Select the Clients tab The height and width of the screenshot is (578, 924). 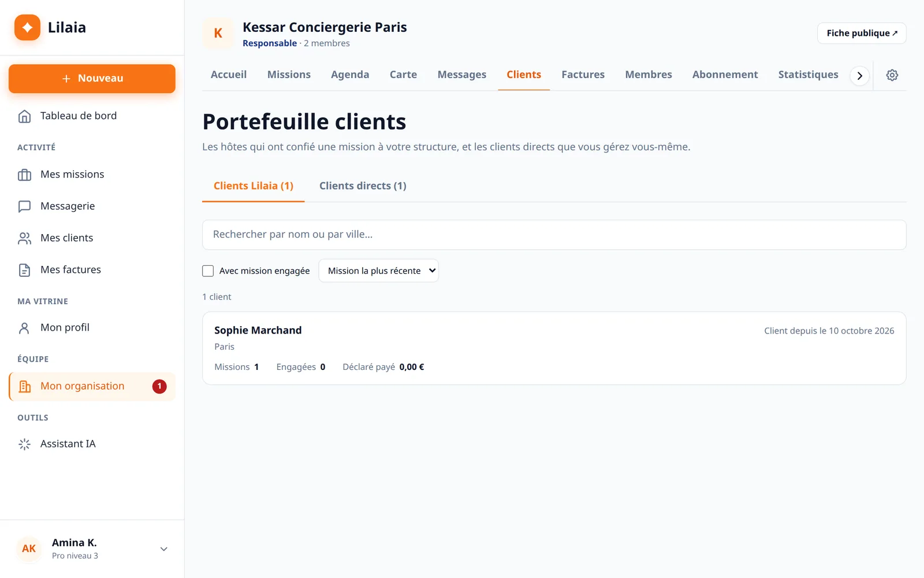524,75
